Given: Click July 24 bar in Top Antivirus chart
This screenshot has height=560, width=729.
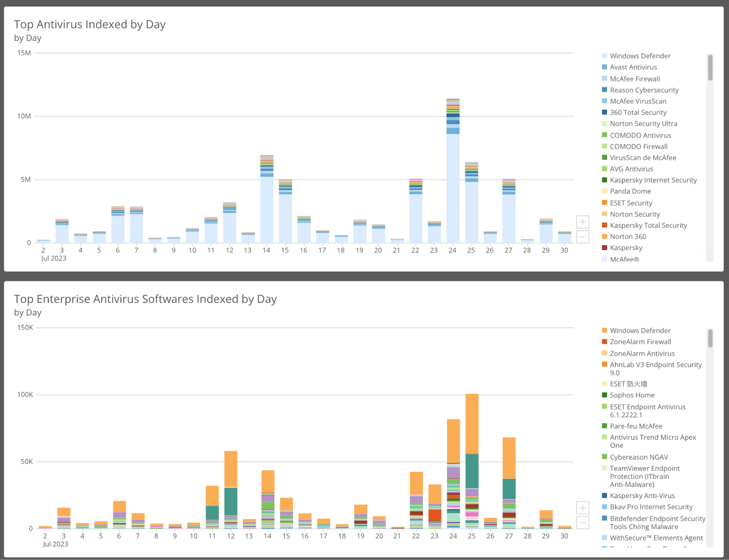Looking at the screenshot, I should tap(453, 171).
